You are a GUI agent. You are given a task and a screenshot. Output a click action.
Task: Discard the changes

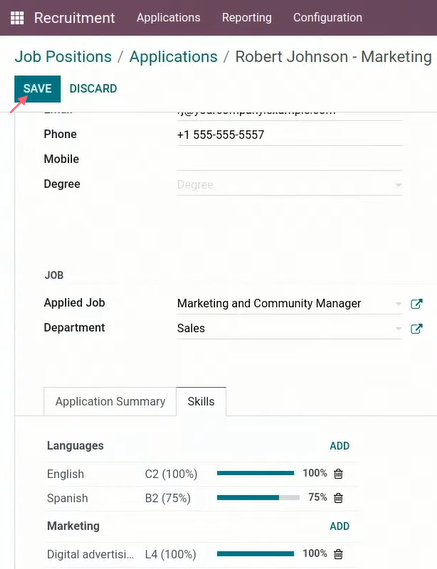pyautogui.click(x=93, y=89)
